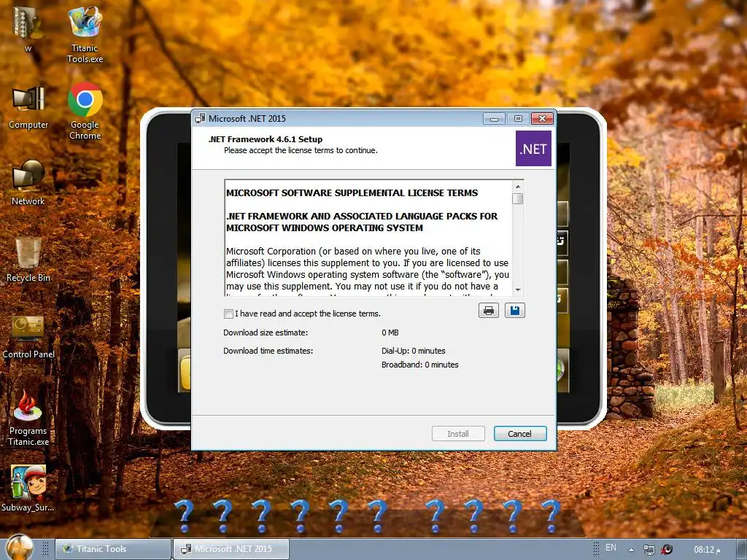Click the Show desktop strip at taskbar end

pyautogui.click(x=741, y=549)
